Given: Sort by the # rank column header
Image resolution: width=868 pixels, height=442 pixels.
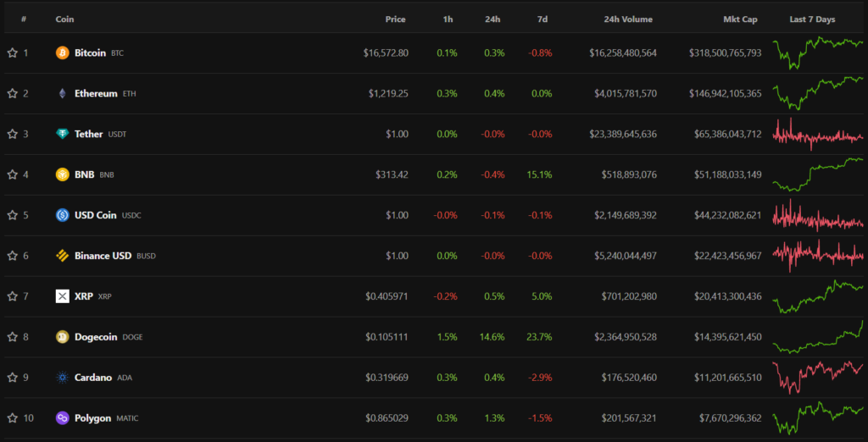Looking at the screenshot, I should (24, 19).
